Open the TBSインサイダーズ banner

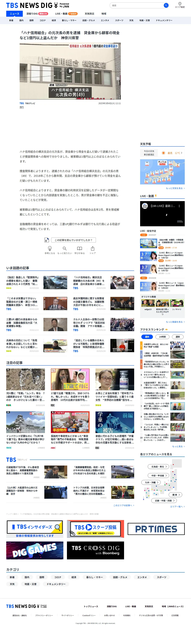coord(35,529)
